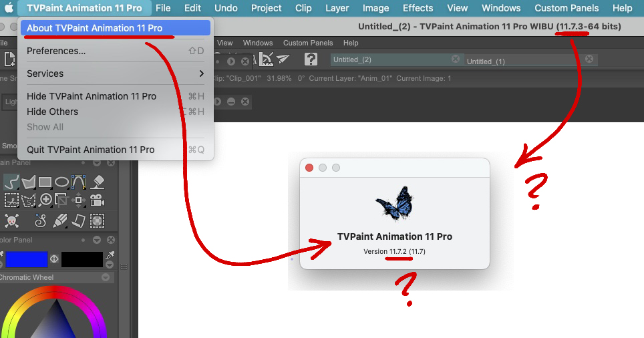The height and width of the screenshot is (338, 644).
Task: Click the butterfly logo in About dialog
Action: [x=395, y=203]
